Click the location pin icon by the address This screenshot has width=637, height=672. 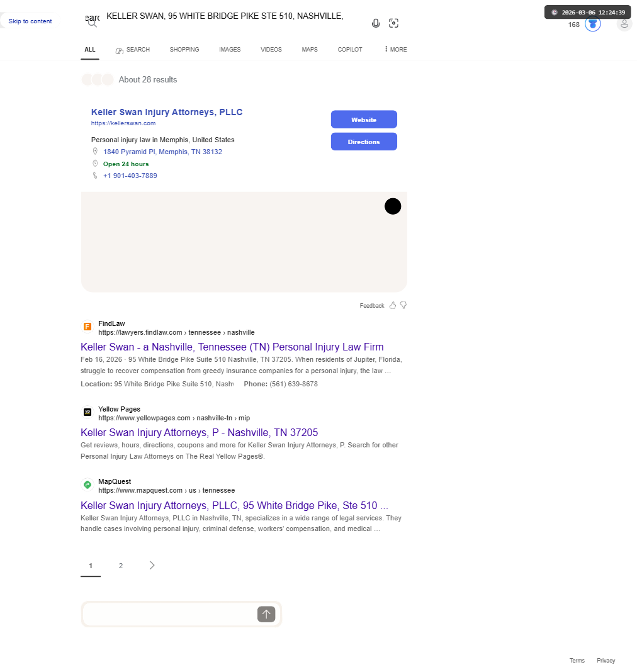click(95, 151)
